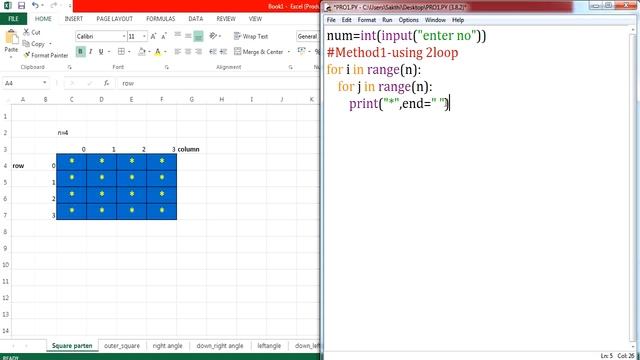Align cell text right

click(198, 51)
